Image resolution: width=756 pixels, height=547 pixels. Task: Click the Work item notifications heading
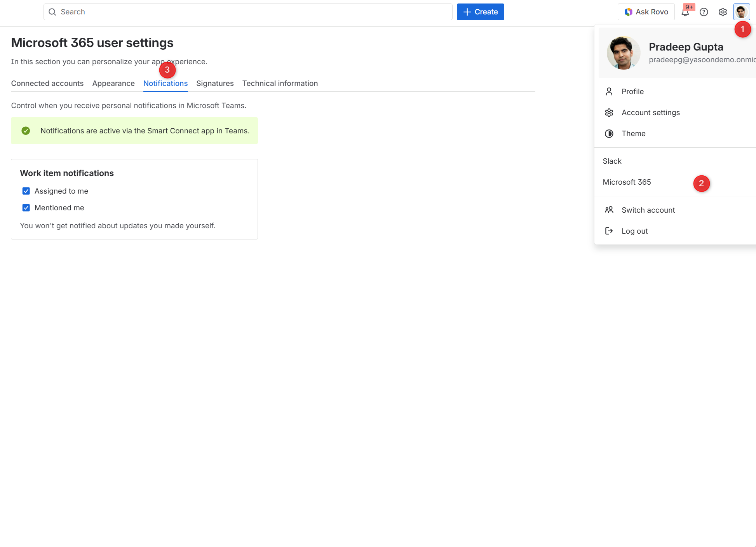click(67, 173)
